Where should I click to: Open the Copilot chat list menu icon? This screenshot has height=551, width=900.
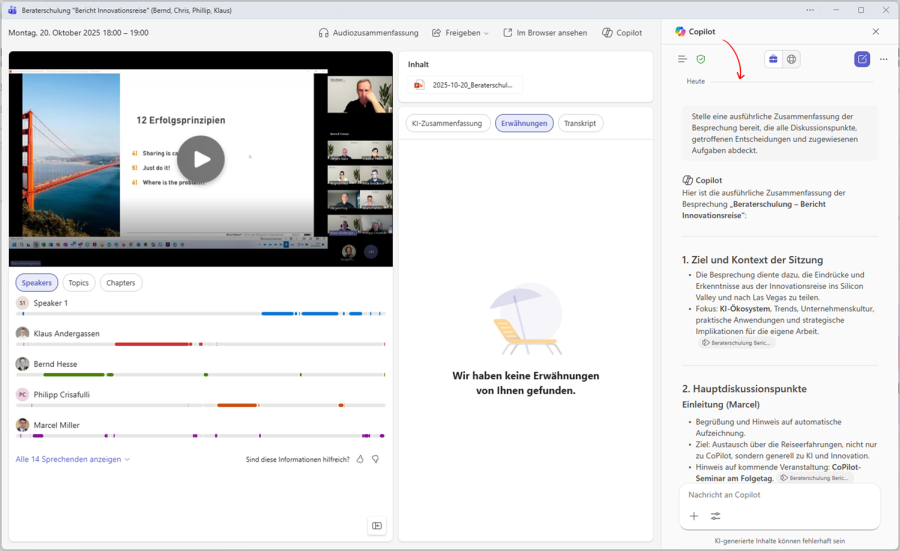click(x=682, y=59)
